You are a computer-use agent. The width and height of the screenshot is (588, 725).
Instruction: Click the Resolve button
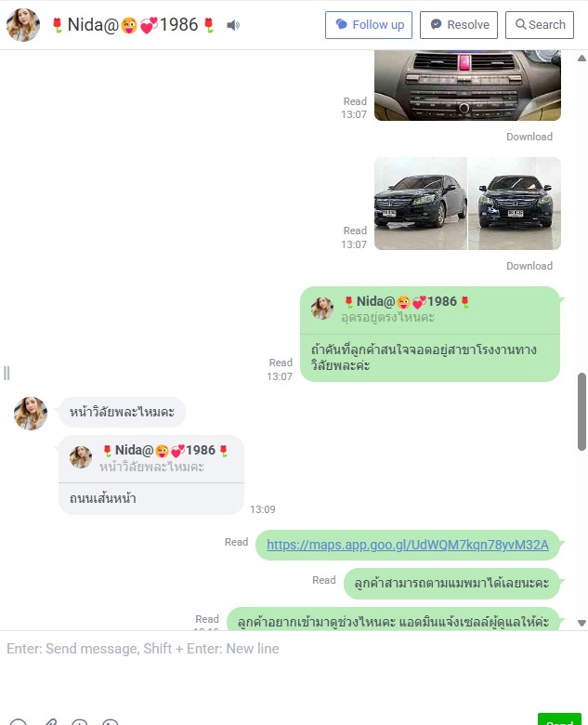click(x=459, y=25)
